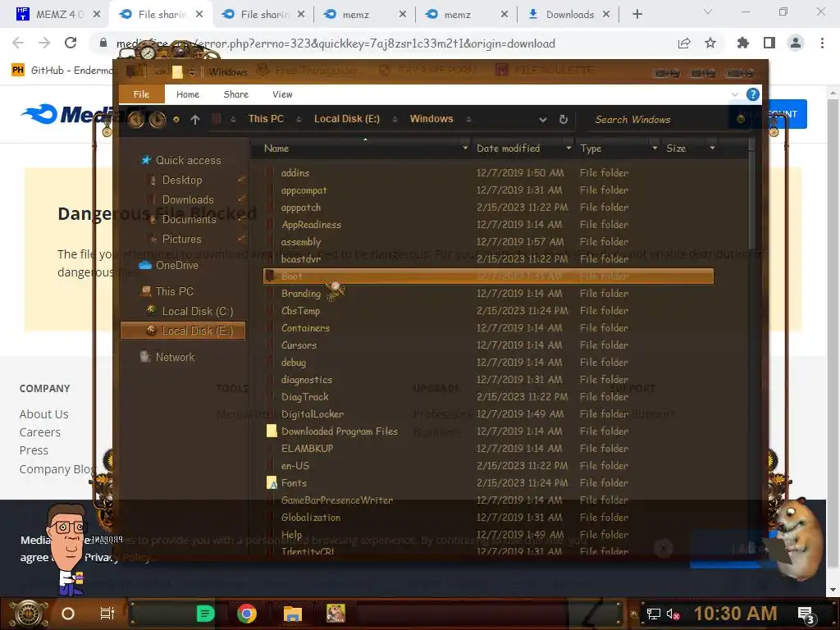Open Chrome profile avatar icon

[796, 43]
